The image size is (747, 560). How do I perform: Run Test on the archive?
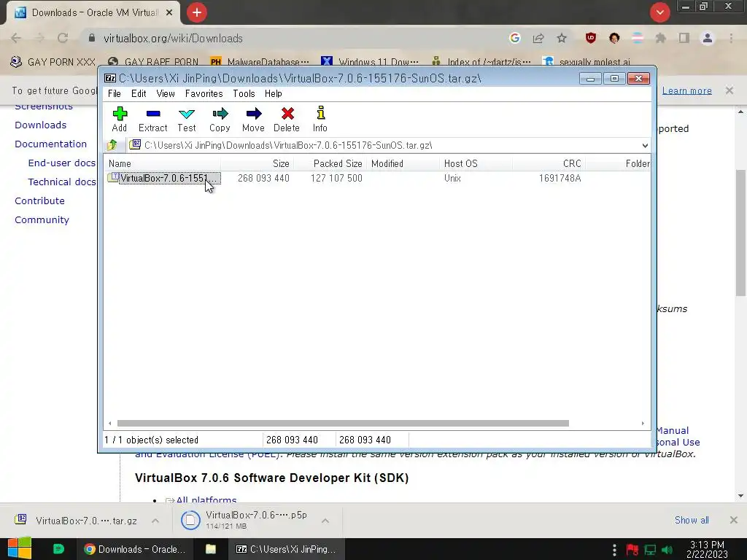187,119
